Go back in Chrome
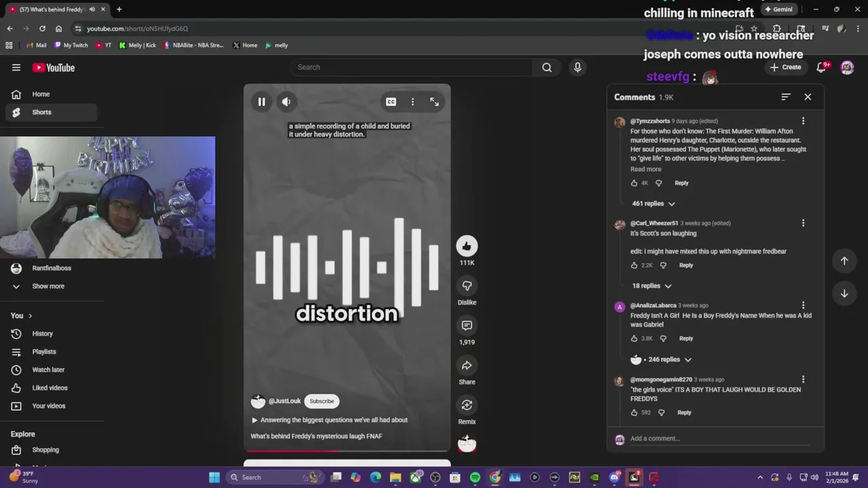Image resolution: width=868 pixels, height=488 pixels. (9, 28)
